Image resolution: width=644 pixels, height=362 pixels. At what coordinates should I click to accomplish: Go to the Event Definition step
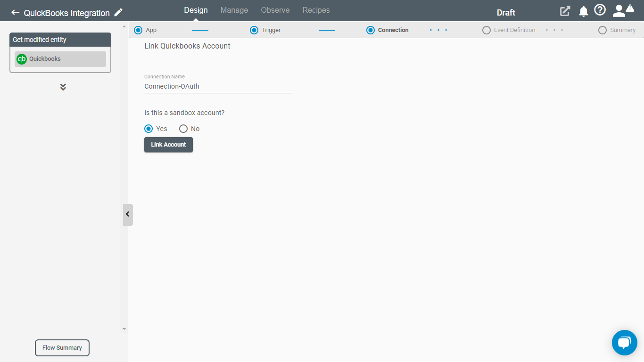(x=509, y=30)
